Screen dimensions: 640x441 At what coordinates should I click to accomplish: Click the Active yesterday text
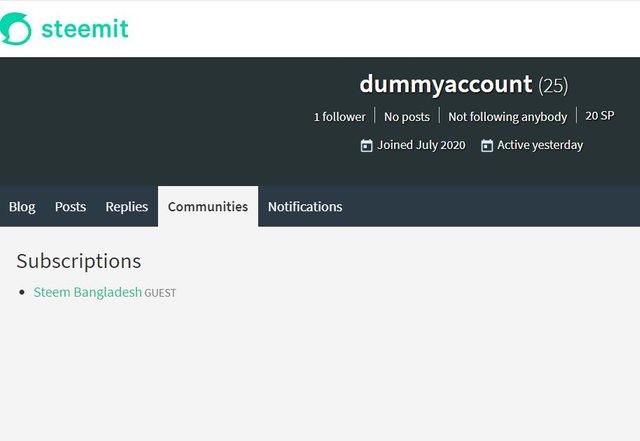(x=540, y=145)
